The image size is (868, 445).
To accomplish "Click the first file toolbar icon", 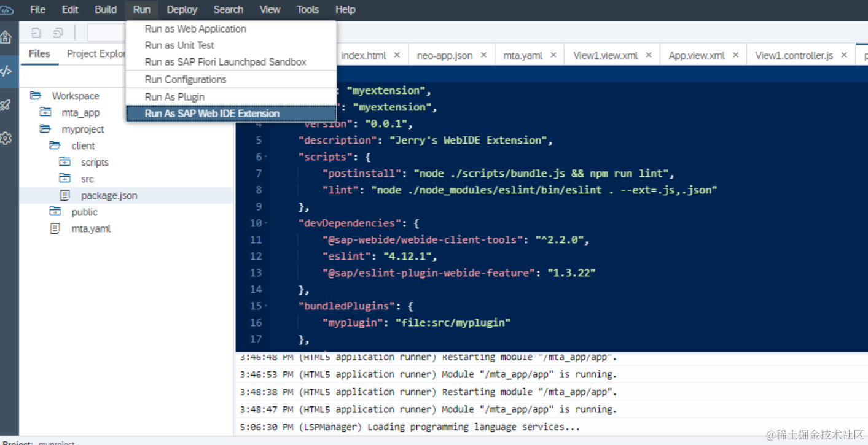I will pos(36,33).
